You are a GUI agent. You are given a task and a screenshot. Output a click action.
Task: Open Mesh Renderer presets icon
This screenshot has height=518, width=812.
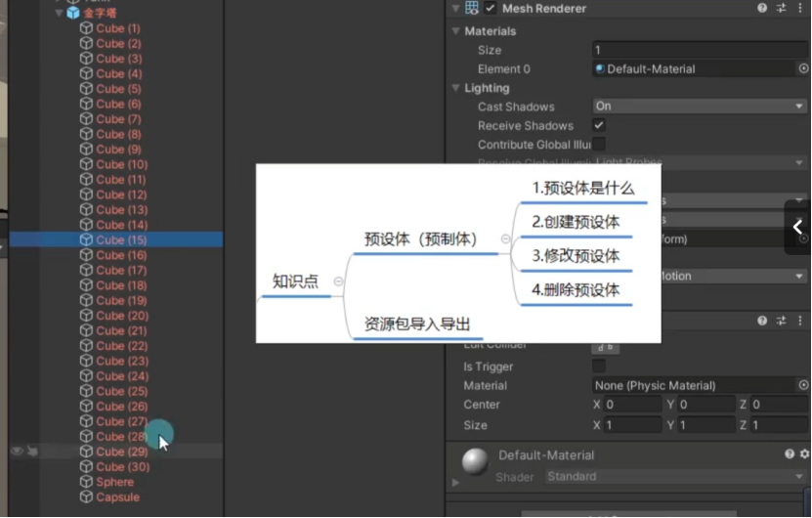tap(781, 8)
